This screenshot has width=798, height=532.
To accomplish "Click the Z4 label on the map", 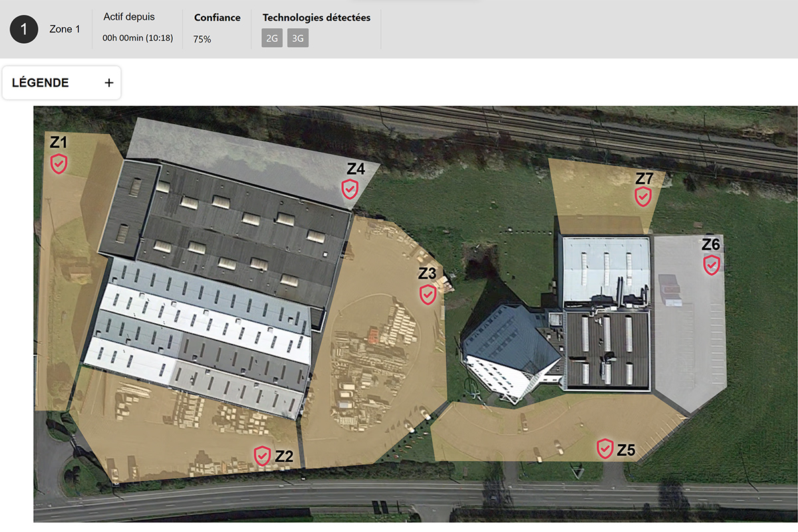I will coord(356,169).
